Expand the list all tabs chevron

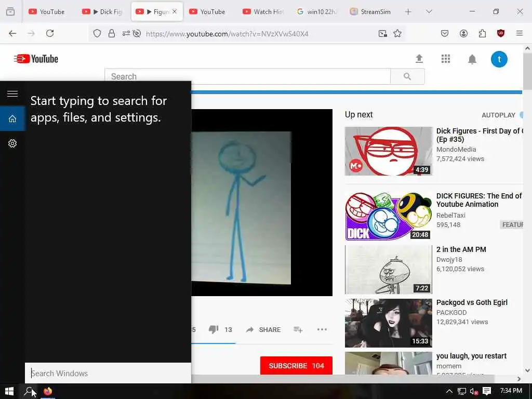click(x=429, y=11)
